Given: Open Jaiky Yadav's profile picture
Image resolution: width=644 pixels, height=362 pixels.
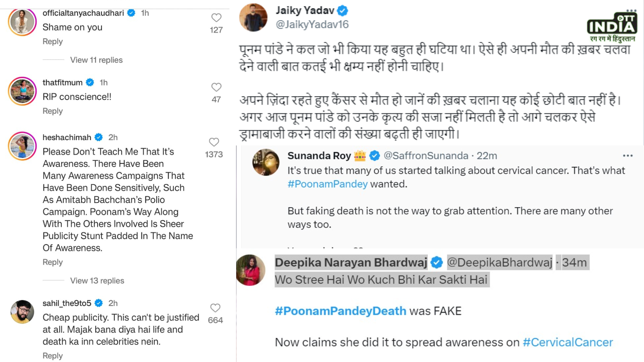Looking at the screenshot, I should coord(254,17).
